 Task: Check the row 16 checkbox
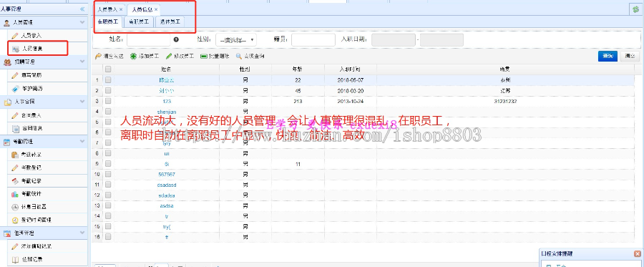click(x=108, y=237)
